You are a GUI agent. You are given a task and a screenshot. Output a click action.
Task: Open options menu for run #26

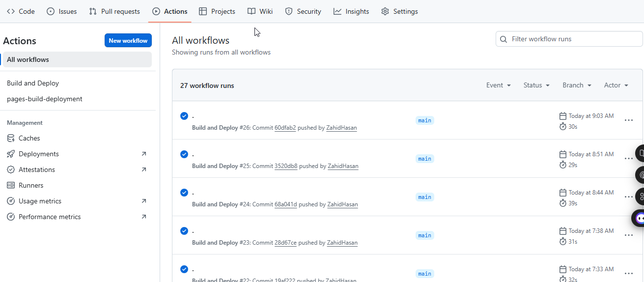pyautogui.click(x=628, y=120)
